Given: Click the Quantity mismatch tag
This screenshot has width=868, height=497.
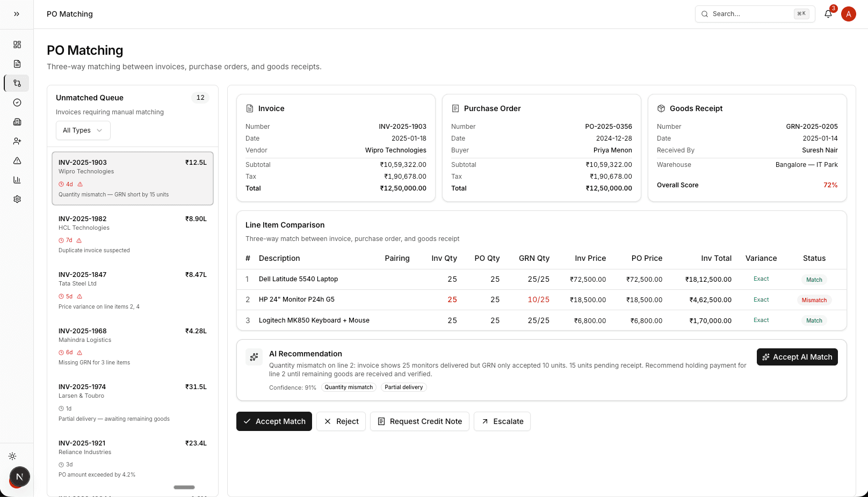Looking at the screenshot, I should click(x=349, y=387).
